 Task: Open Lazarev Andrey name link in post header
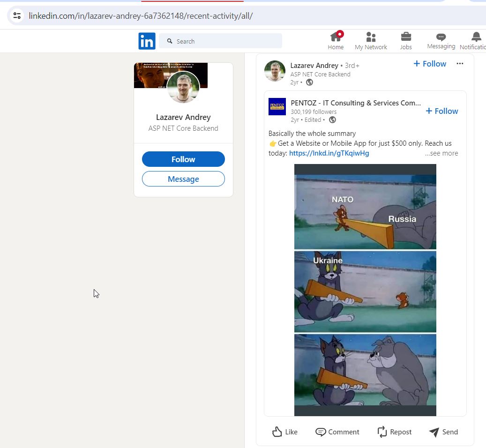(x=314, y=65)
